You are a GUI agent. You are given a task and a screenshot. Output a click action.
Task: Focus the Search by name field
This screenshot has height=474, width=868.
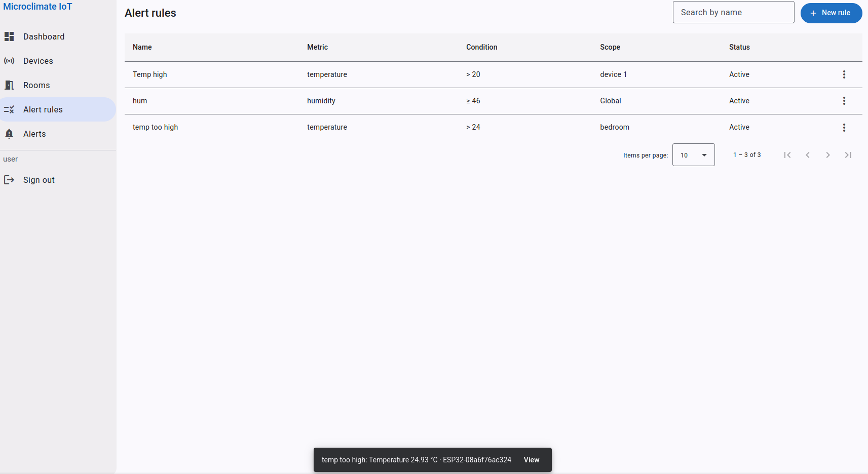click(733, 12)
